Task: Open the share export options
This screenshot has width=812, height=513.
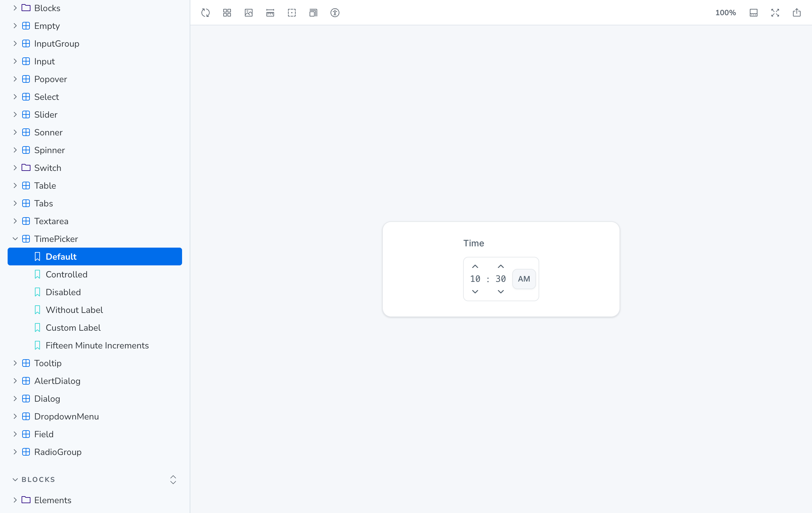Action: [x=797, y=12]
